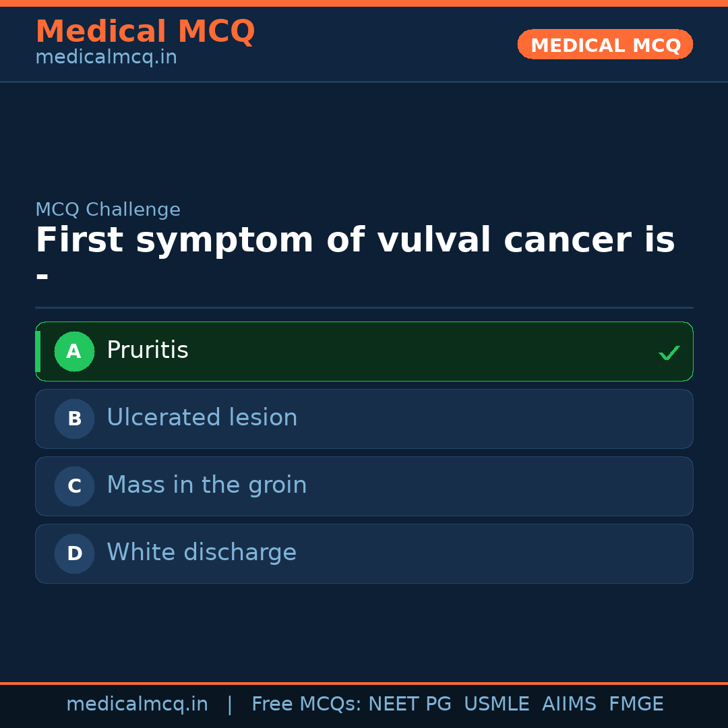Screen dimensions: 728x728
Task: Click the FMGE text in the bottom bar
Action: pos(636,704)
